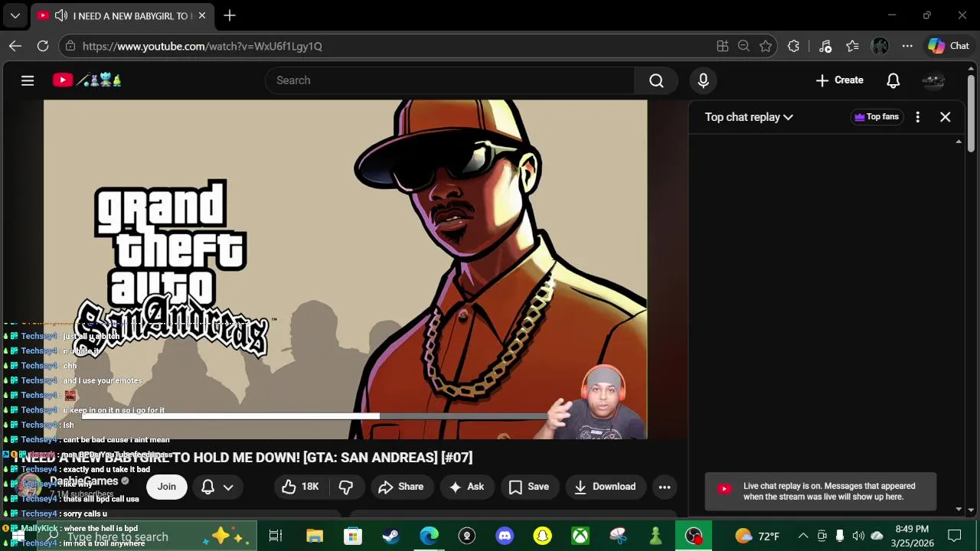This screenshot has width=980, height=551.
Task: Open the Create upload menu
Action: [839, 80]
